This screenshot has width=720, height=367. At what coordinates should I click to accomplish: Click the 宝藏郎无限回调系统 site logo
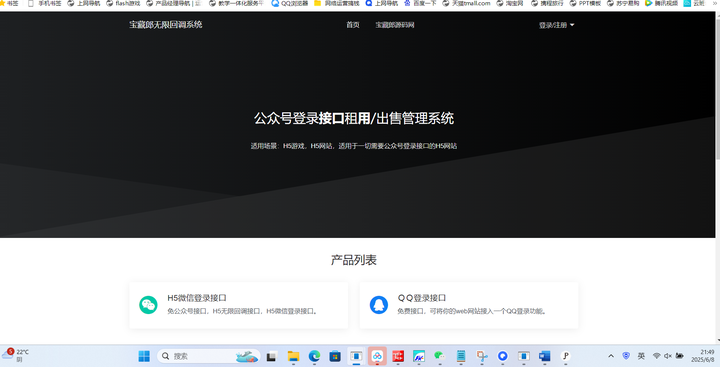tap(166, 25)
